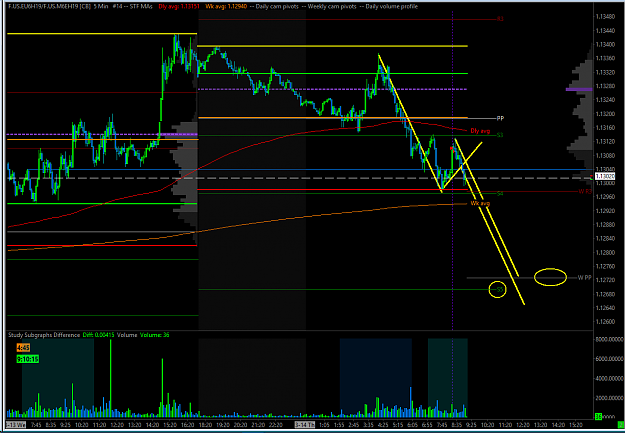Click the orange '4:45' countdown box

point(23,348)
